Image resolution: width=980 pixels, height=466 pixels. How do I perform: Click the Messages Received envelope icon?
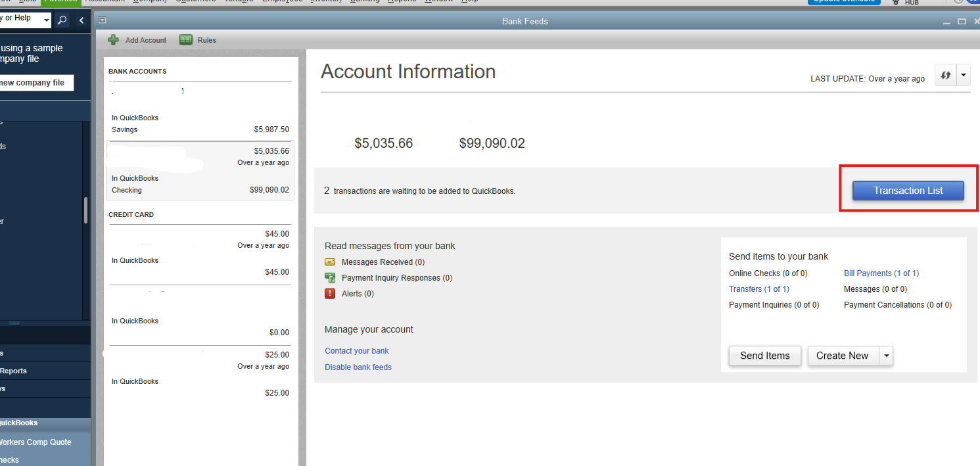tap(330, 262)
